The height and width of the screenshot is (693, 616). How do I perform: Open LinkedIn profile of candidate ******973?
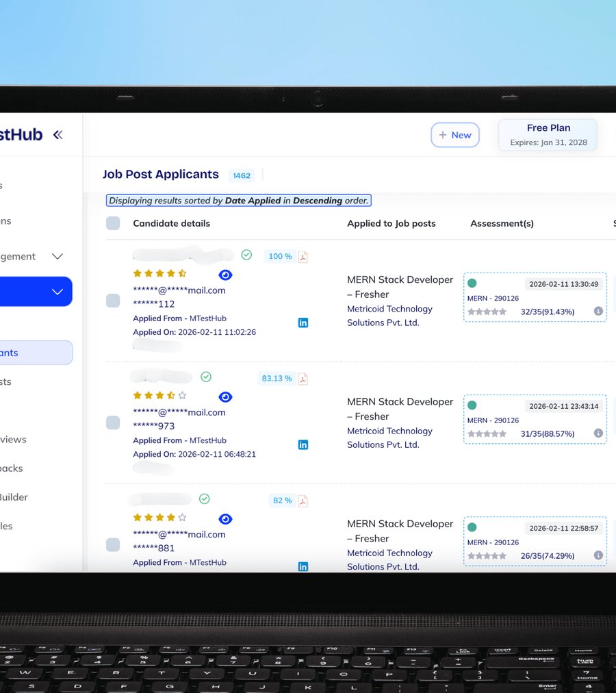(303, 444)
